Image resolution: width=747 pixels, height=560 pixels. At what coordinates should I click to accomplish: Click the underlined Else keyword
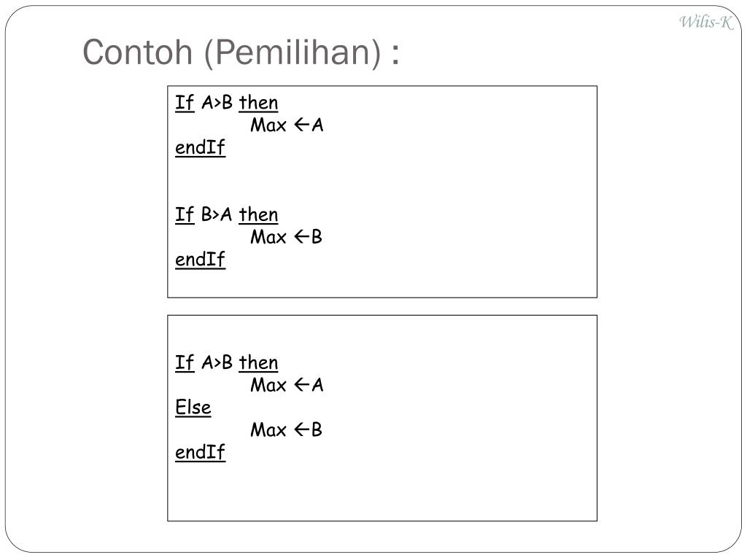pos(193,408)
